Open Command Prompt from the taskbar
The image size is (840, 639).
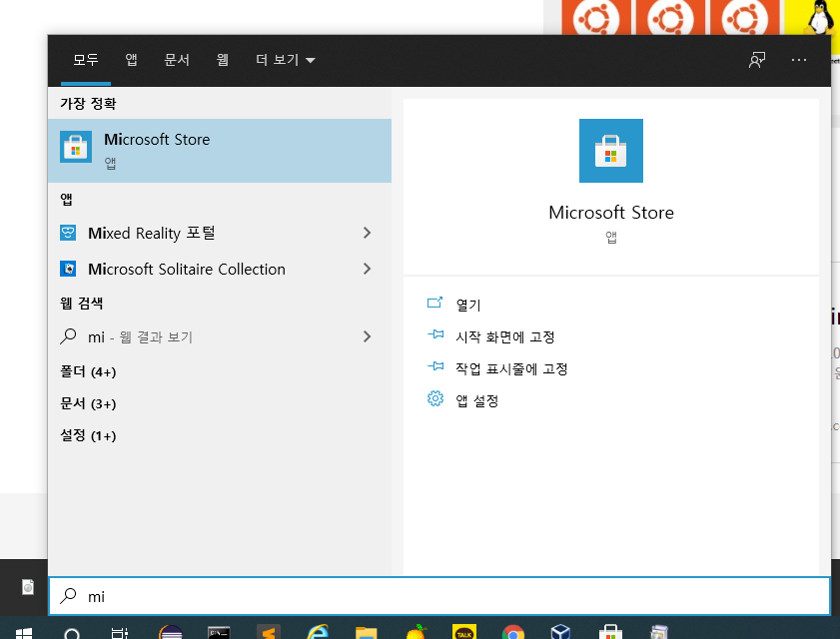219,633
